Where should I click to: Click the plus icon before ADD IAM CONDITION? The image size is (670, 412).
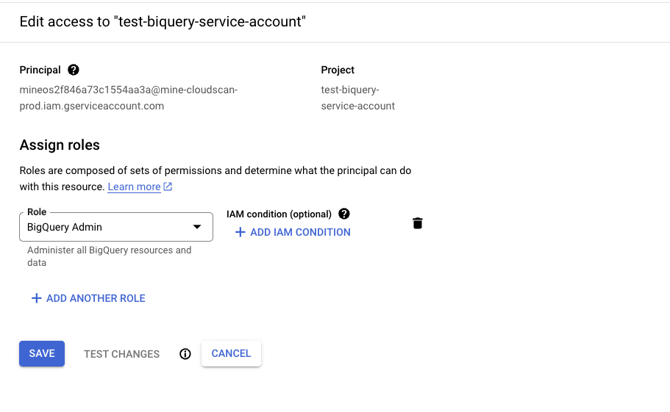click(x=240, y=232)
